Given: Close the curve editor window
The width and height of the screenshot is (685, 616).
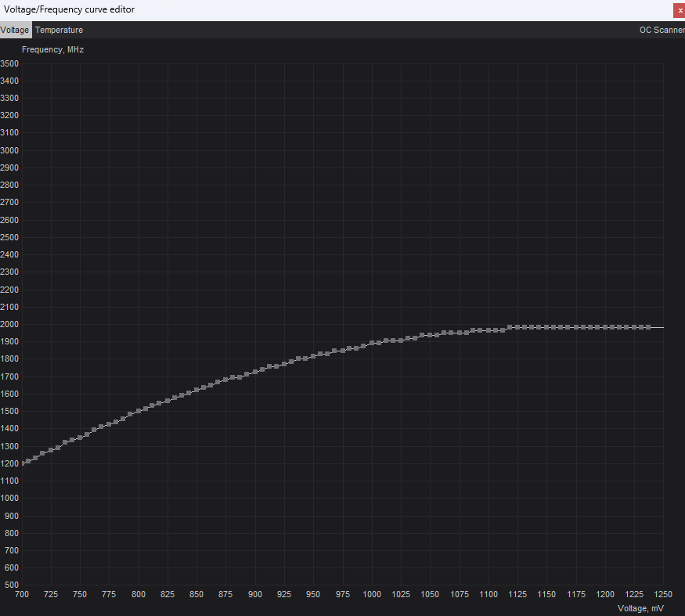Looking at the screenshot, I should [x=680, y=10].
